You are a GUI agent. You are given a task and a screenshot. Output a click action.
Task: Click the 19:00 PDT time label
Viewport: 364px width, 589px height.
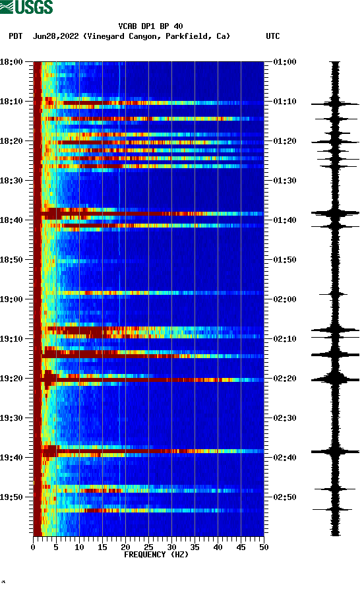(11, 299)
